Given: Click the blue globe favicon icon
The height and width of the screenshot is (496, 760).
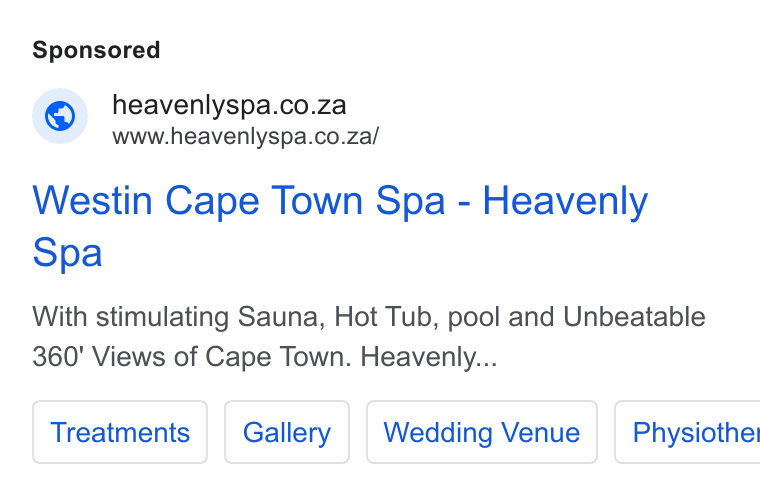Looking at the screenshot, I should tap(60, 116).
